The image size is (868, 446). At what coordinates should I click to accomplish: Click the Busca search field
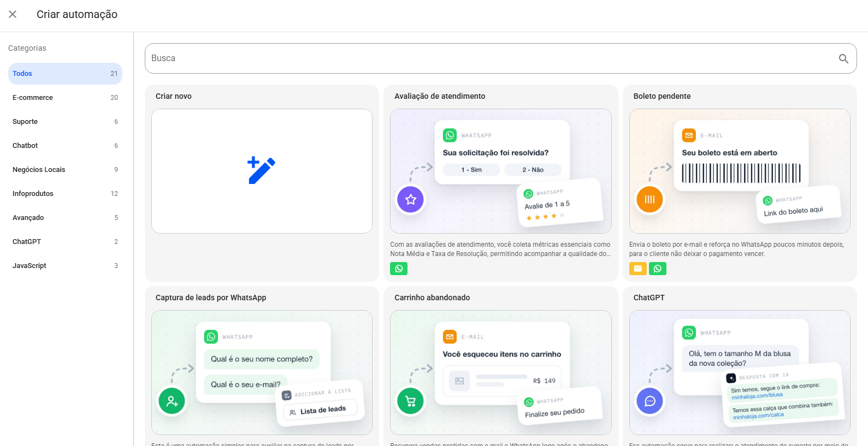pos(500,58)
